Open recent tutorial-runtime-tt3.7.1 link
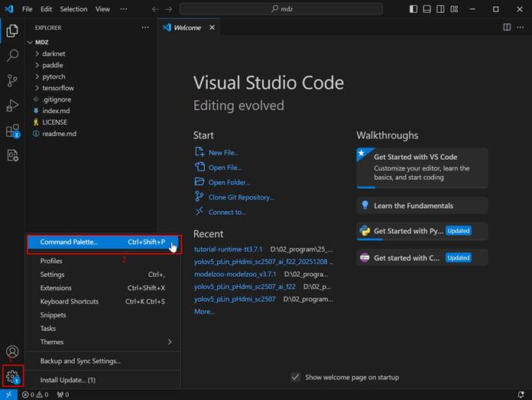532x400 pixels. click(x=228, y=249)
